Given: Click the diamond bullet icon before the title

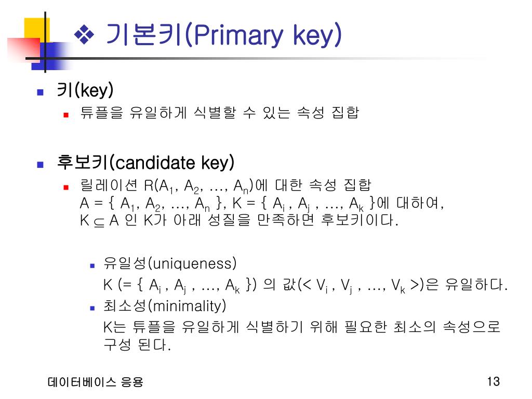Looking at the screenshot, I should click(84, 35).
